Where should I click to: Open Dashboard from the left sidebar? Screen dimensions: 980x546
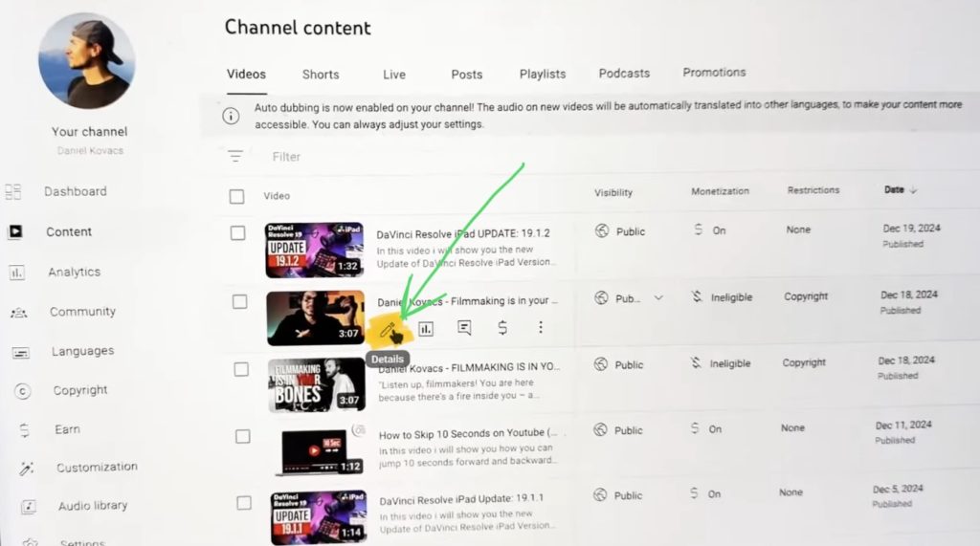[75, 191]
